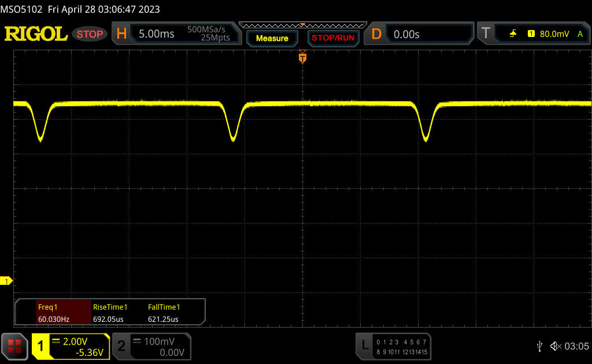Open the 2.00V channel 1 vertical scale
Image resolution: width=592 pixels, height=364 pixels.
point(78,341)
